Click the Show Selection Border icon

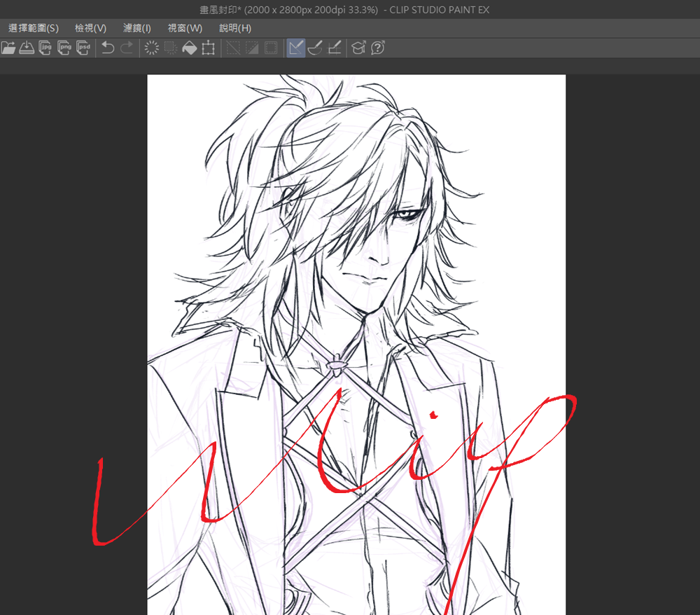point(271,48)
